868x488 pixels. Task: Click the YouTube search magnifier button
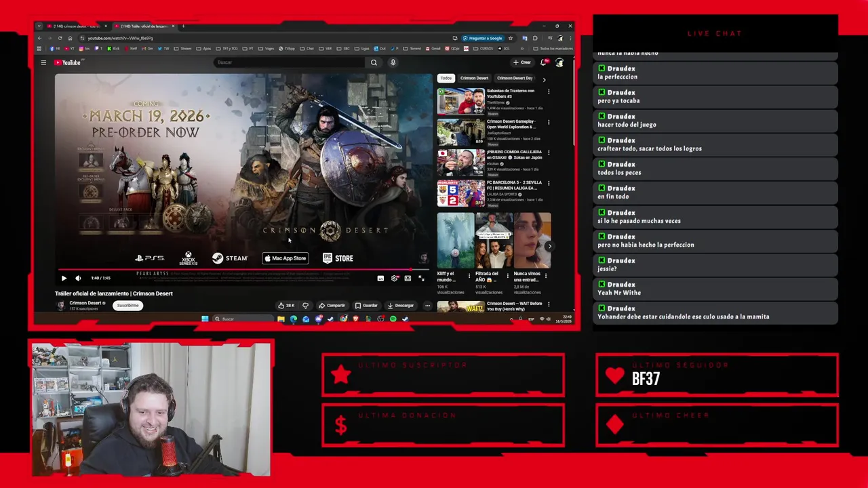pos(374,62)
